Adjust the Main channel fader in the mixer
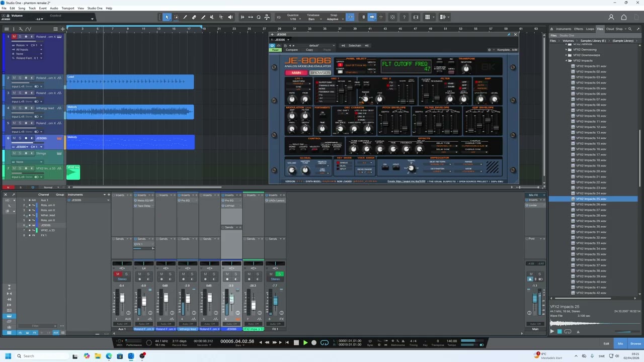644x362 pixels. pos(534,298)
